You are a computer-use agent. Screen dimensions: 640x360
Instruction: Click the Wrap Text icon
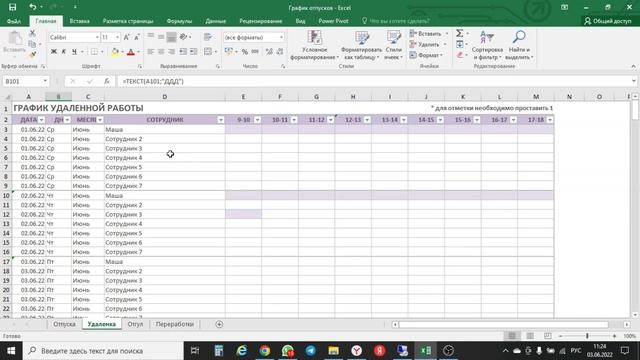coord(208,37)
